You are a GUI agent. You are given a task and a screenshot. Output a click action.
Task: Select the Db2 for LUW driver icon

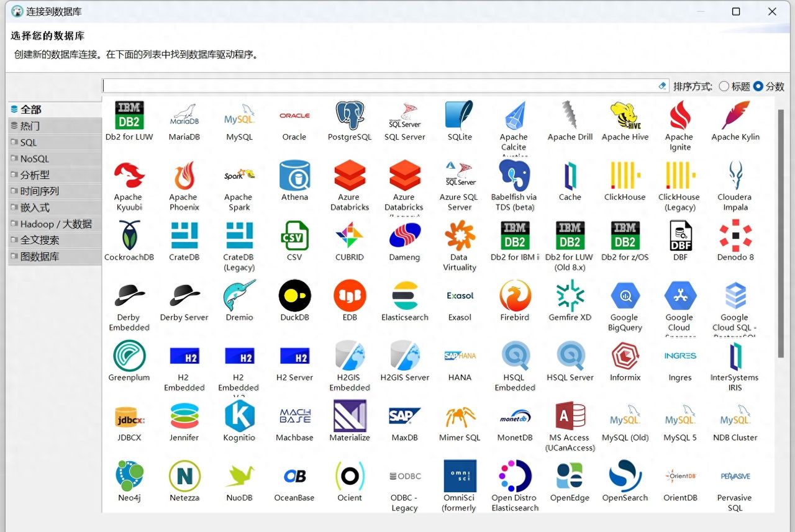[x=129, y=115]
